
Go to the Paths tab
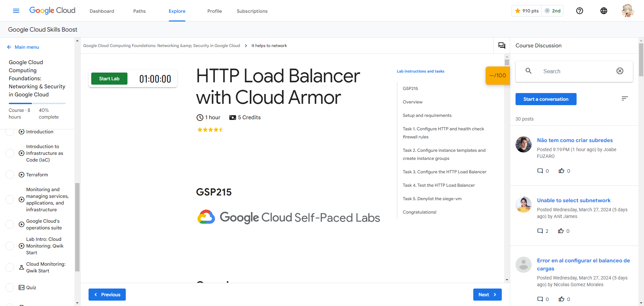[140, 11]
